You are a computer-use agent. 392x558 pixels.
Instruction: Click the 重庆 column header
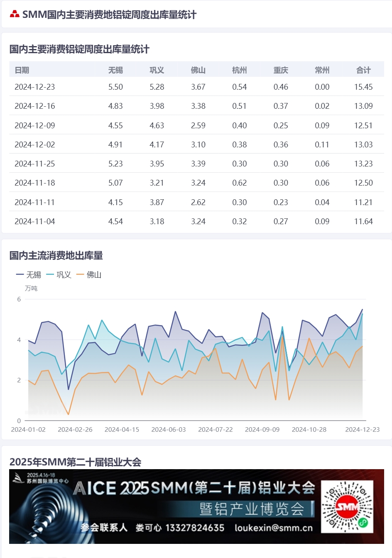coord(281,70)
